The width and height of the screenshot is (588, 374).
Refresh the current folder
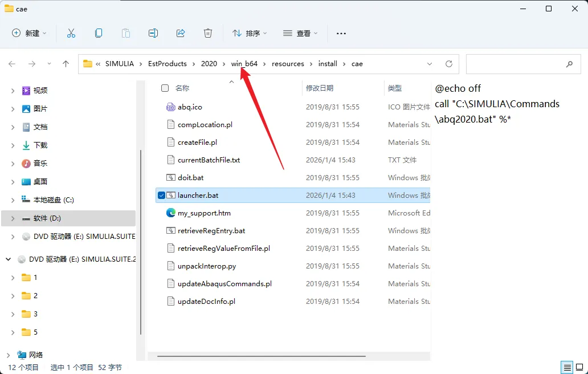pyautogui.click(x=449, y=64)
